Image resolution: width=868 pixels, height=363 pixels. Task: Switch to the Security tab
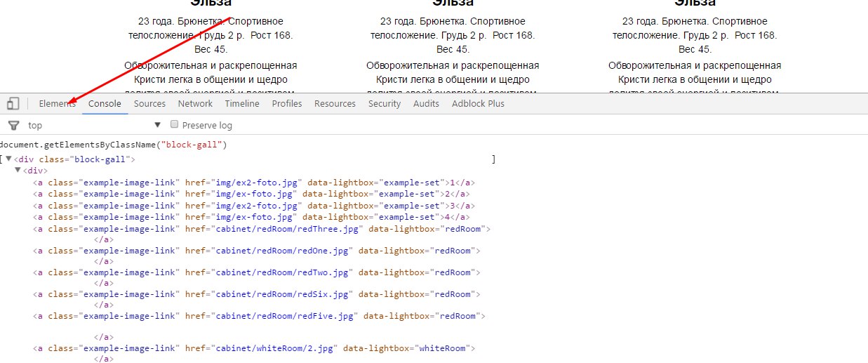pos(385,103)
